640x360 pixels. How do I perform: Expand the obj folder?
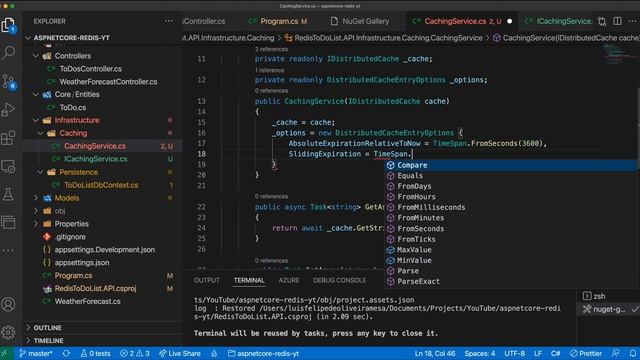point(36,211)
